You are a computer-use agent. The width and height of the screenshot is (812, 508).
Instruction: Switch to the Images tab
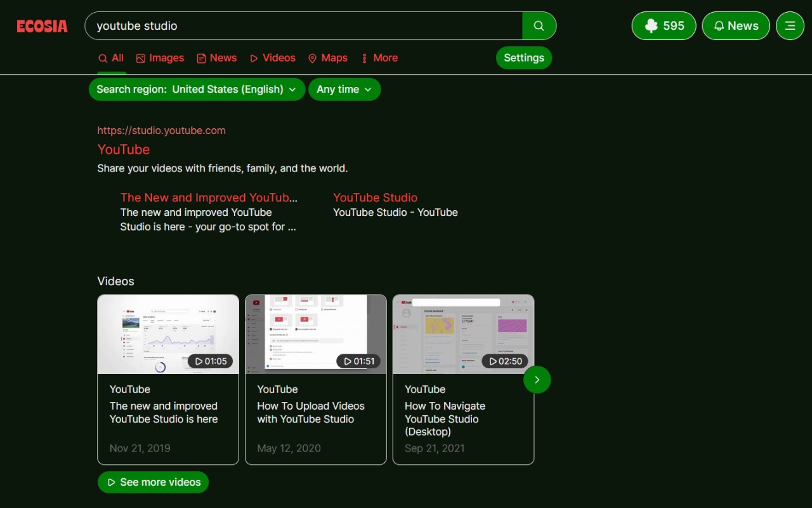tap(160, 58)
